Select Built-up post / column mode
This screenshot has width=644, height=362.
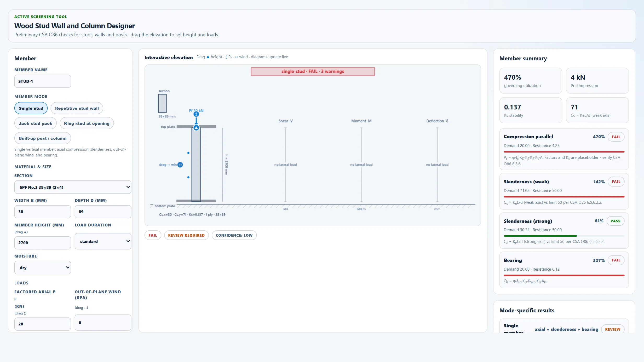(x=43, y=138)
